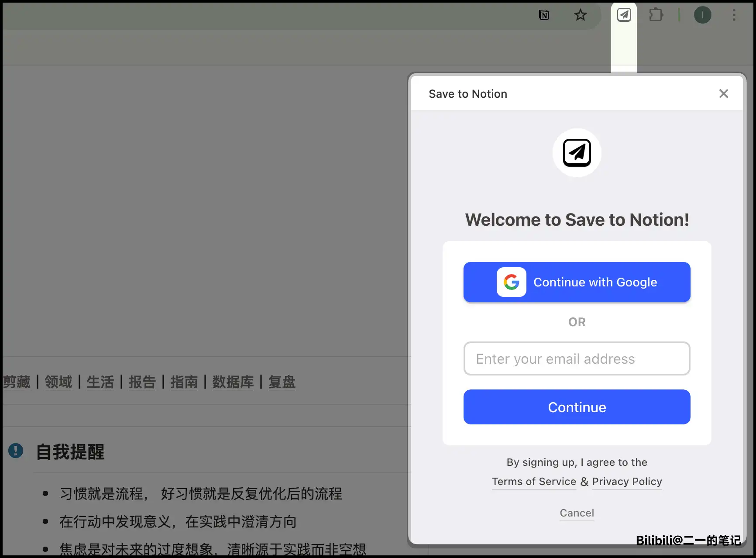Click the paper plane logo in popup
This screenshot has height=558, width=756.
[x=577, y=153]
